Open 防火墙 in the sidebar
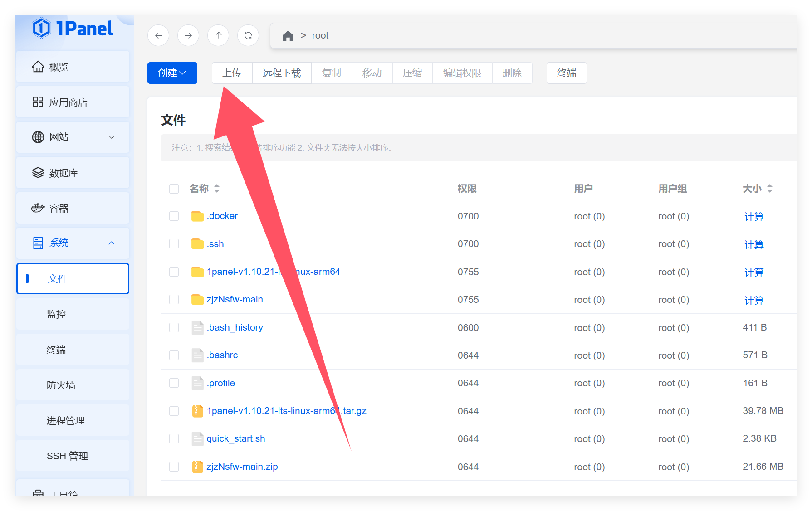 [x=73, y=385]
